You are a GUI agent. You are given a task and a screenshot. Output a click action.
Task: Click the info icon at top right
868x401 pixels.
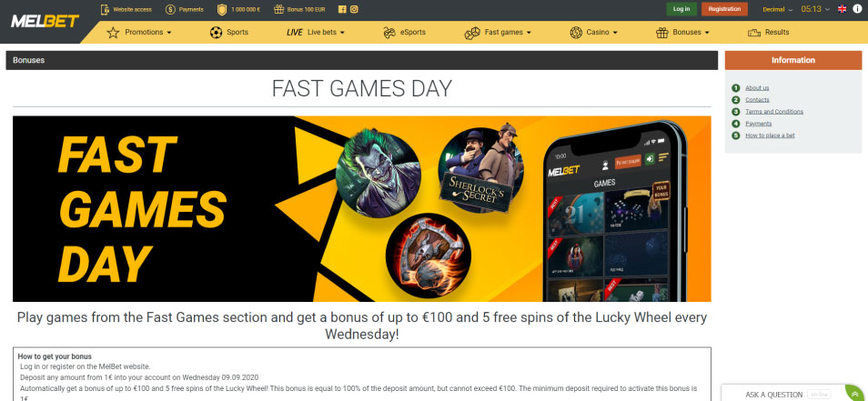857,9
